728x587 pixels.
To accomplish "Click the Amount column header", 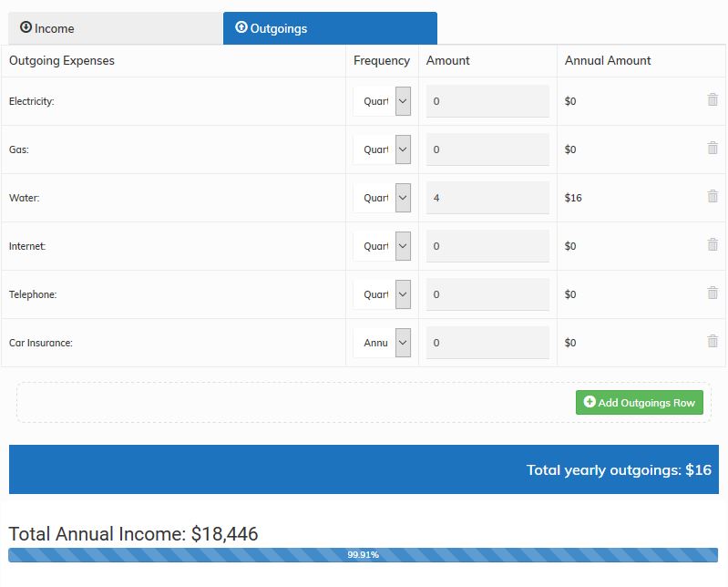I will point(447,60).
